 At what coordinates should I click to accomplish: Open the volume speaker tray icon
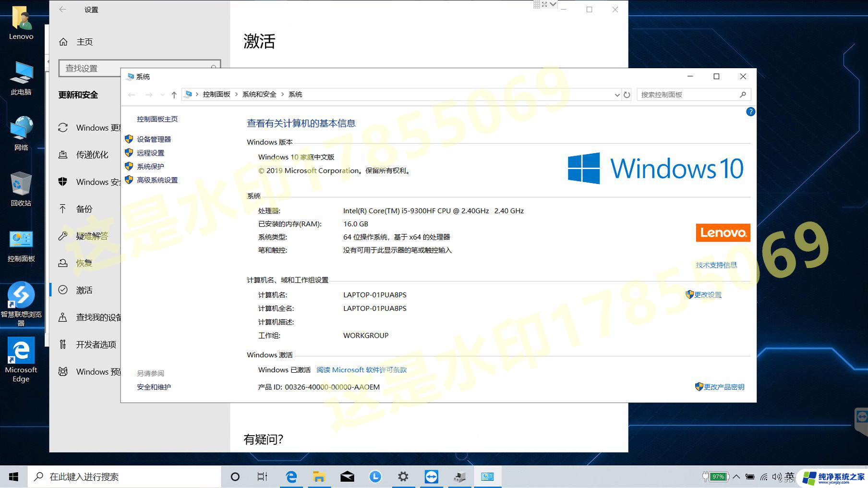pos(777,477)
